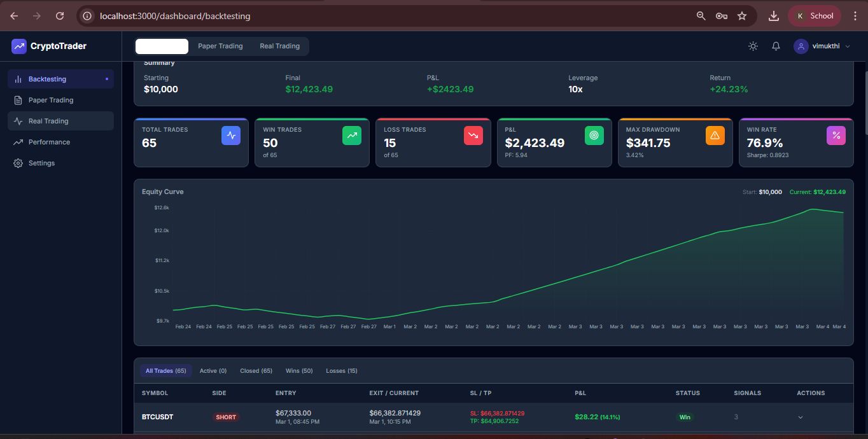This screenshot has height=439, width=868.
Task: Click the Final $12,423.49 summary value
Action: click(309, 89)
